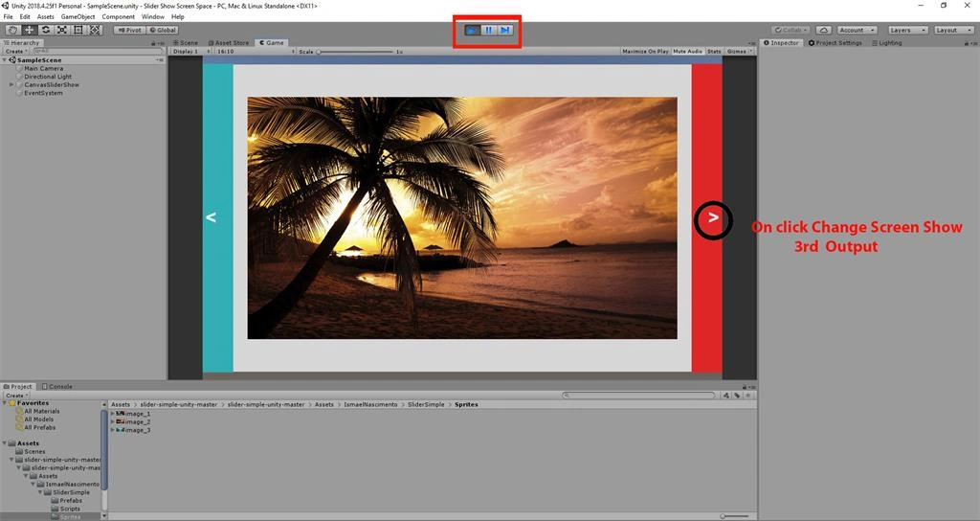Pause the running game
This screenshot has height=521, width=980.
click(x=489, y=30)
